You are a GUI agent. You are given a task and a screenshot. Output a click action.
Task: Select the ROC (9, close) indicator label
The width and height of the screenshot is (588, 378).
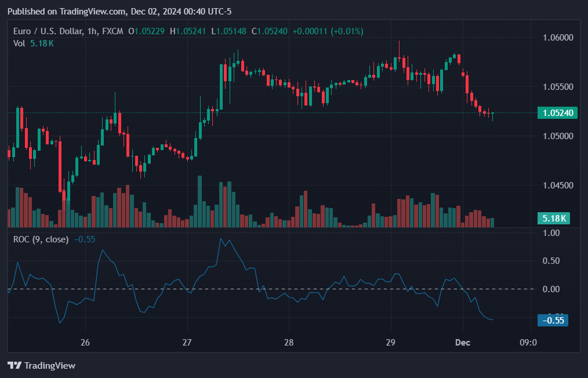41,239
